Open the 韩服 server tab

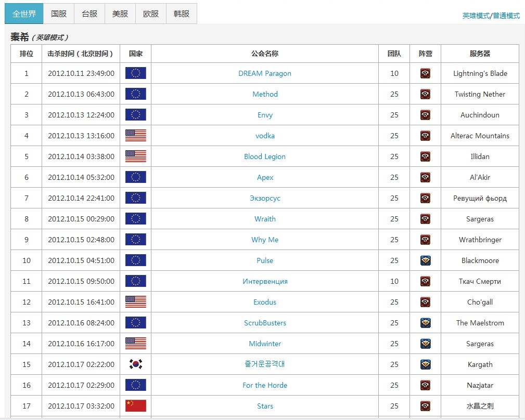182,14
